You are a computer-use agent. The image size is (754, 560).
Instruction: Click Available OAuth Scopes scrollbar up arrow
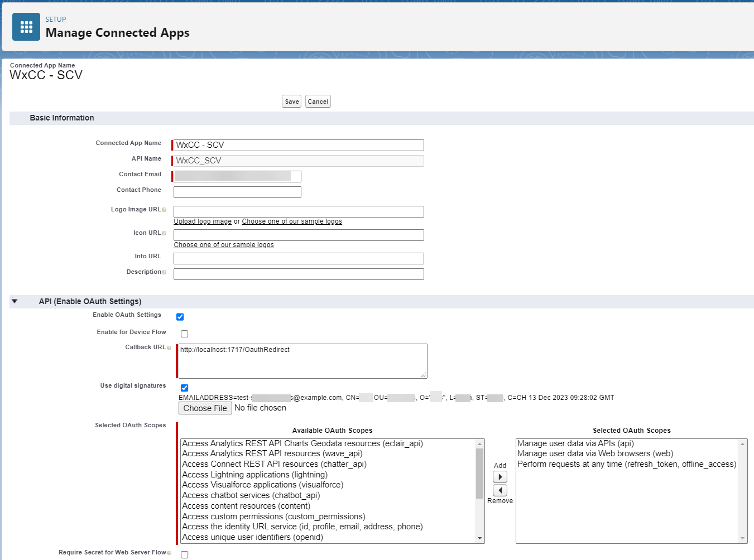point(480,444)
